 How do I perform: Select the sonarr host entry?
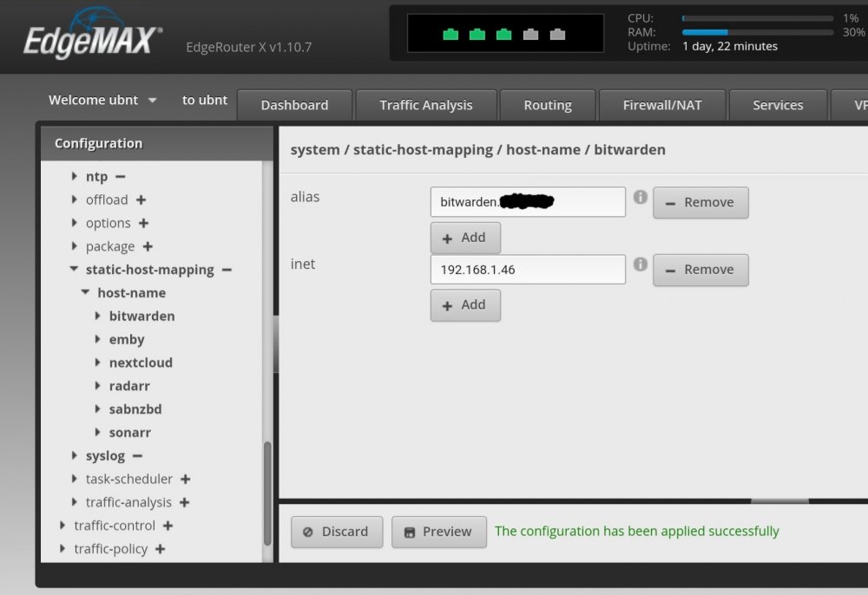pyautogui.click(x=129, y=433)
